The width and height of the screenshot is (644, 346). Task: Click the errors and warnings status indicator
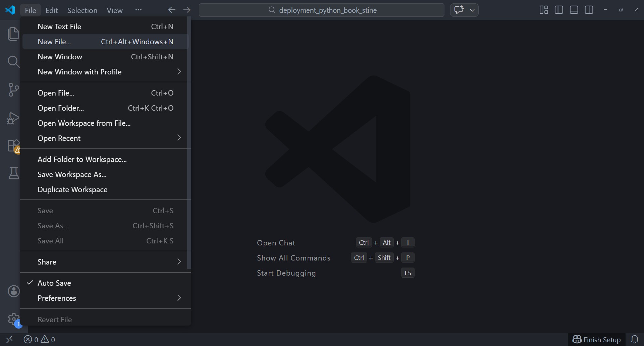coord(39,340)
